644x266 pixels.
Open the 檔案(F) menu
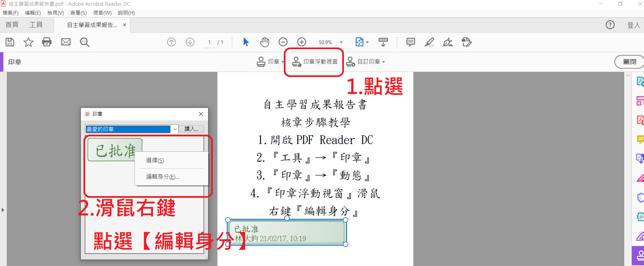[11, 13]
